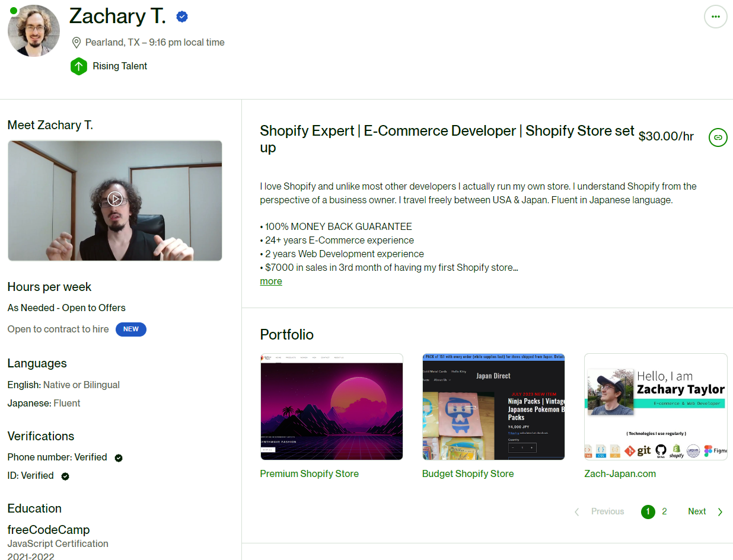Click the verified checkmark beside Phone number
Image resolution: width=733 pixels, height=560 pixels.
(117, 457)
